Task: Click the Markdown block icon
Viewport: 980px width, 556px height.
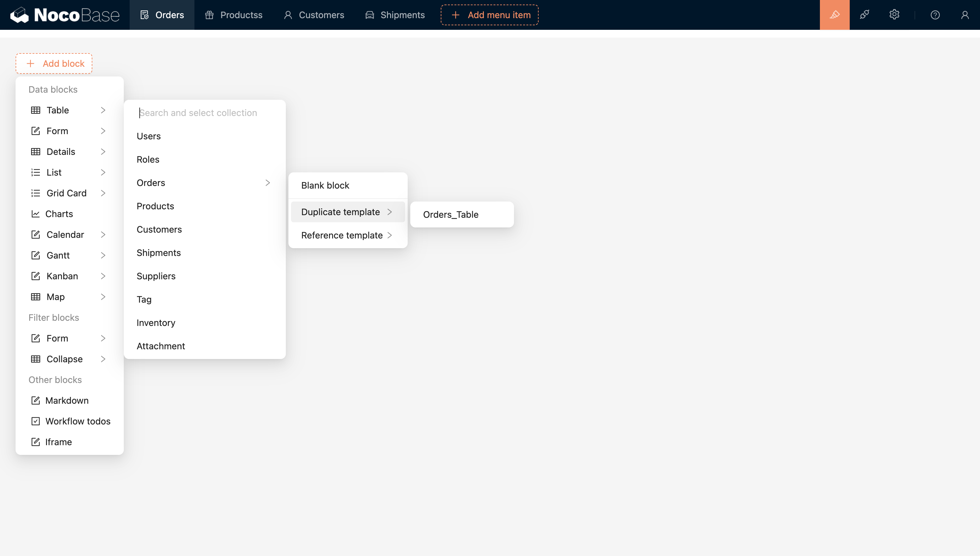Action: (x=36, y=400)
